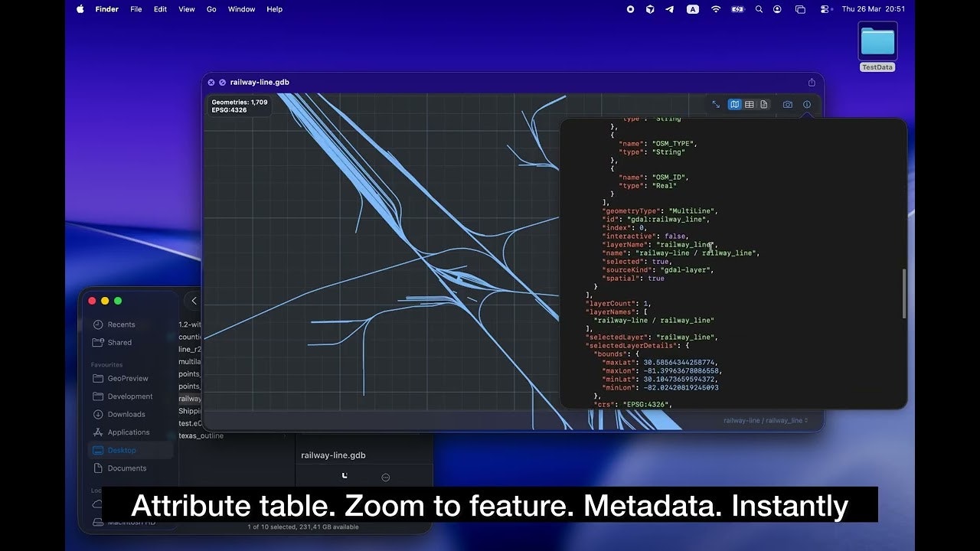980x551 pixels.
Task: Open the railway-line / railway_line layer dropdown
Action: 766,420
